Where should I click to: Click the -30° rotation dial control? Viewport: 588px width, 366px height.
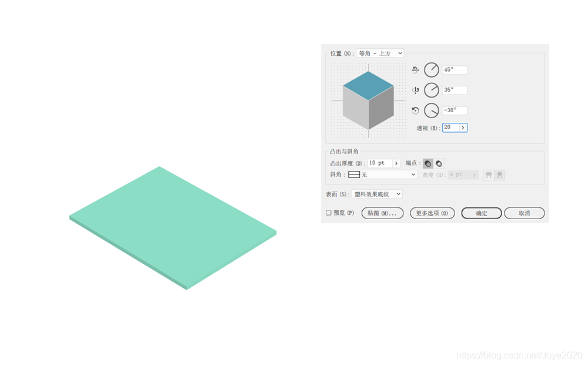tap(431, 110)
